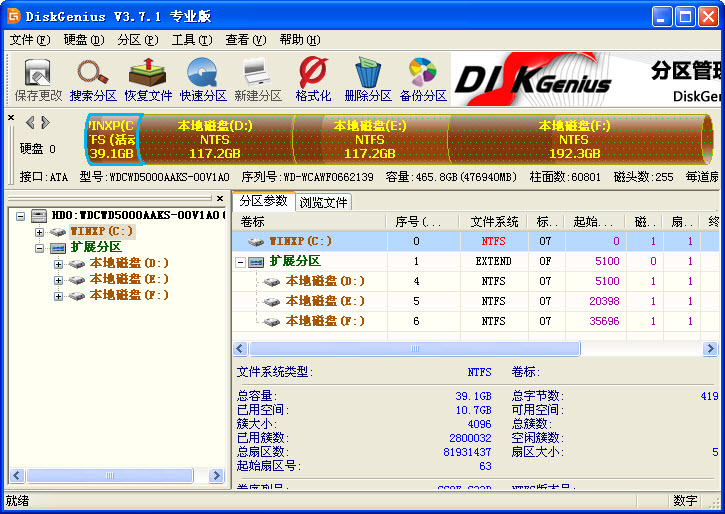Expand 本地磁盘(D:) in the left tree

tap(58, 263)
